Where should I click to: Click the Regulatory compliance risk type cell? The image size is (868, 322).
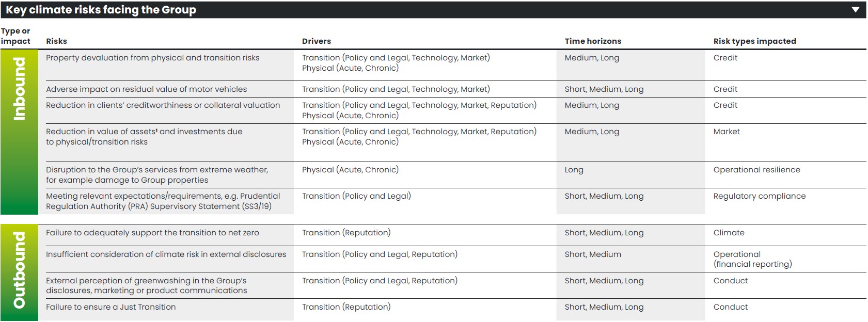(x=759, y=196)
